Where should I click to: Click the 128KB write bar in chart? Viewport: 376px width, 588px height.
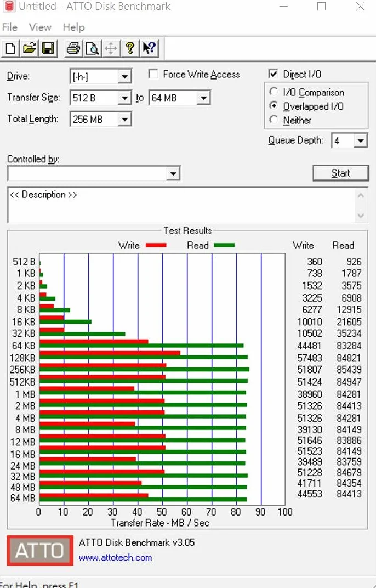pyautogui.click(x=110, y=353)
